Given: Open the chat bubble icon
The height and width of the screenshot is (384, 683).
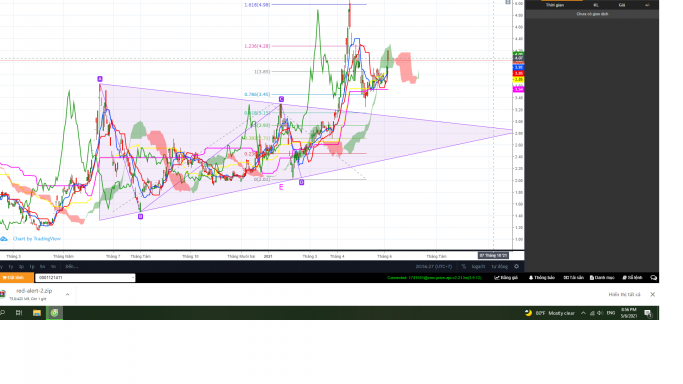Looking at the screenshot, I should pos(653,277).
